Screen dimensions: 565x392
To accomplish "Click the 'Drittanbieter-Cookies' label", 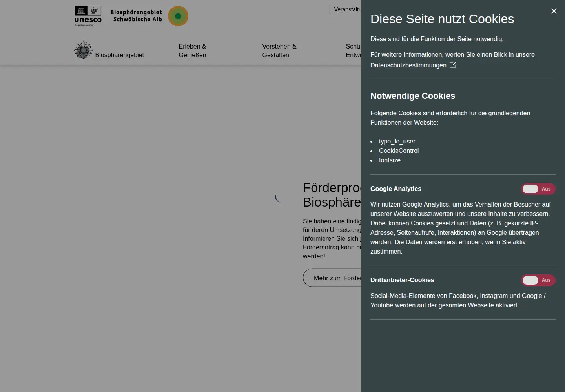I will (402, 280).
